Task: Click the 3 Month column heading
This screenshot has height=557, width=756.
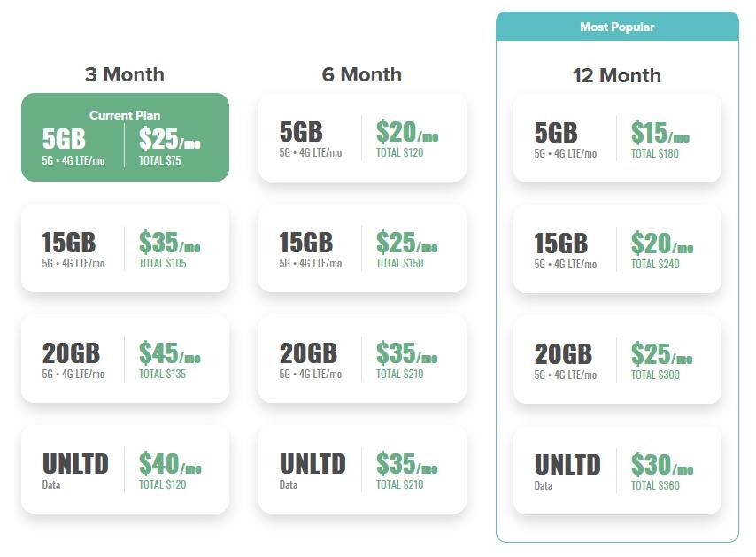Action: 125,74
